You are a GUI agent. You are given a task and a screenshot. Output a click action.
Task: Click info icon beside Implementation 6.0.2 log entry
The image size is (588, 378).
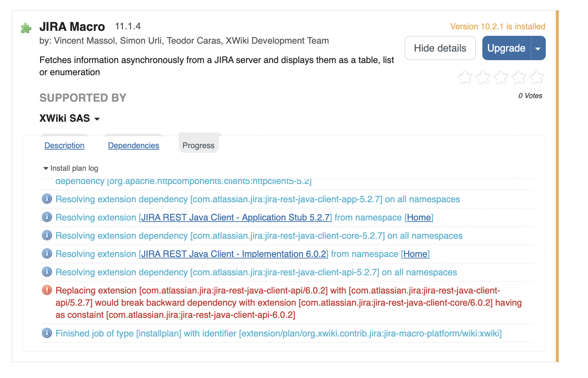pyautogui.click(x=47, y=254)
